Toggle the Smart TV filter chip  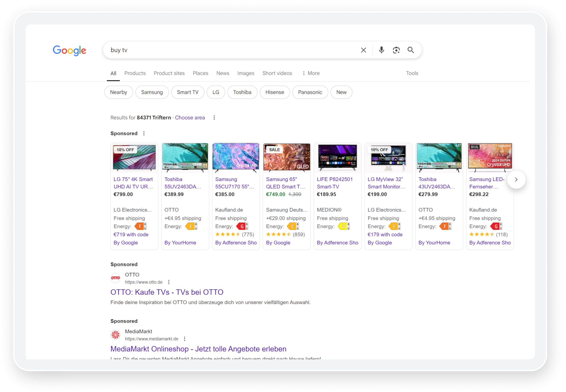click(x=188, y=92)
